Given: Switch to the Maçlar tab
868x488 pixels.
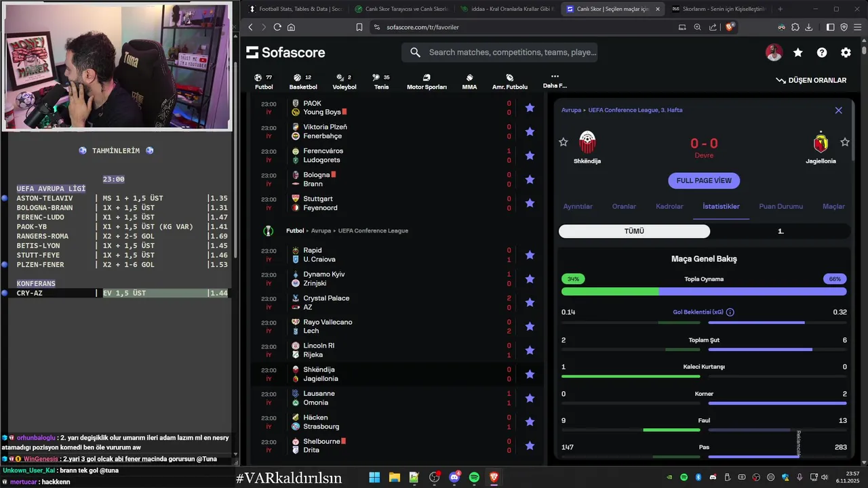Looking at the screenshot, I should point(833,206).
